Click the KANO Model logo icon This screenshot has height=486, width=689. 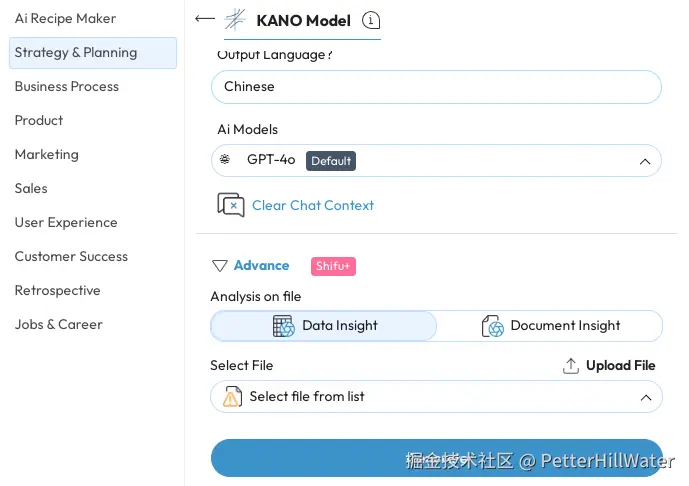235,19
